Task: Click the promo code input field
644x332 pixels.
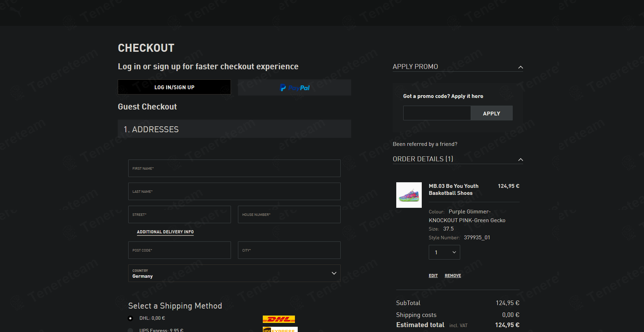Action: (x=437, y=113)
